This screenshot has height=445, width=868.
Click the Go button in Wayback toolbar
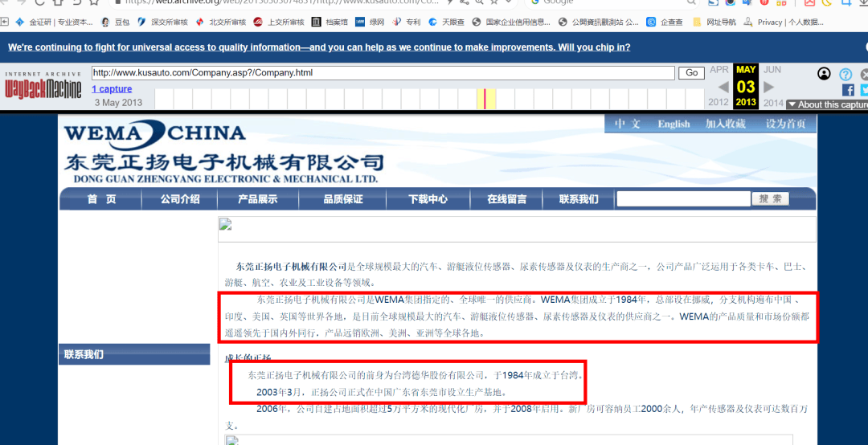[691, 72]
